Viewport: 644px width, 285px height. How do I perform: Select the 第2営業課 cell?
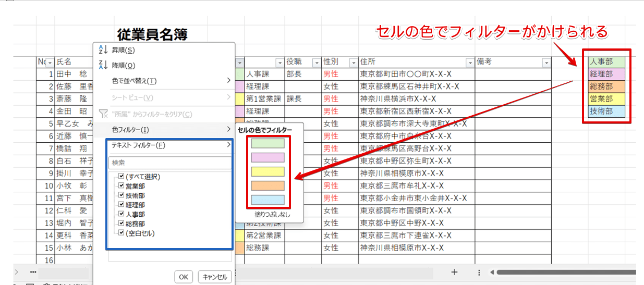(x=264, y=236)
